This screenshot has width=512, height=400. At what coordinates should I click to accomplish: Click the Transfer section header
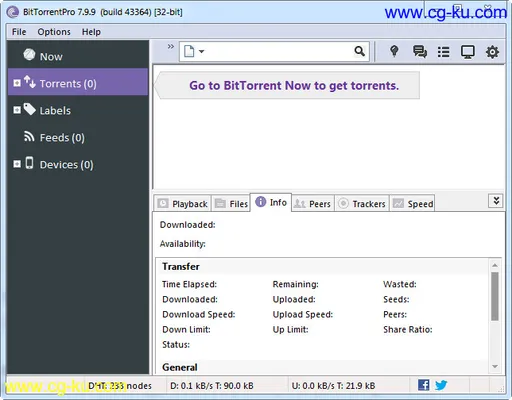coord(181,266)
